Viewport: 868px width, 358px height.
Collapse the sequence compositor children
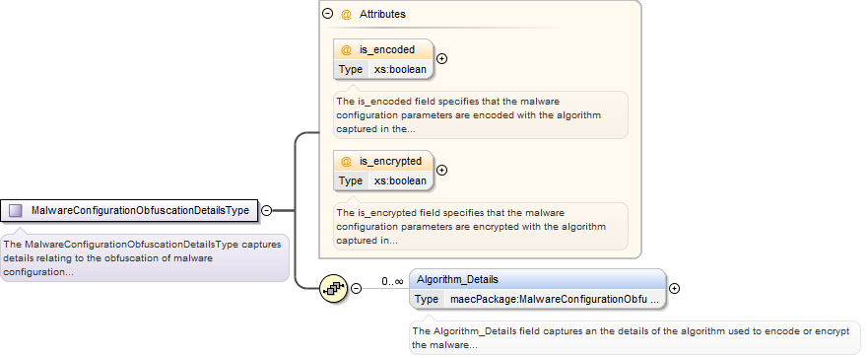(357, 288)
